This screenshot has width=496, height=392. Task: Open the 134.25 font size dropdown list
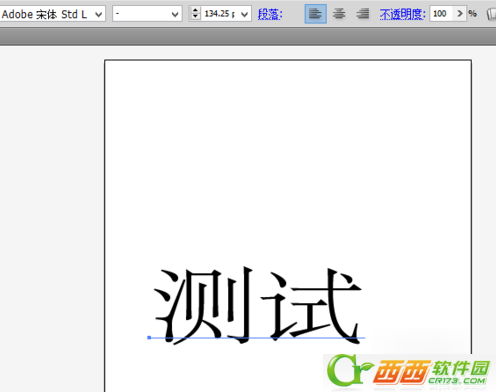[244, 14]
